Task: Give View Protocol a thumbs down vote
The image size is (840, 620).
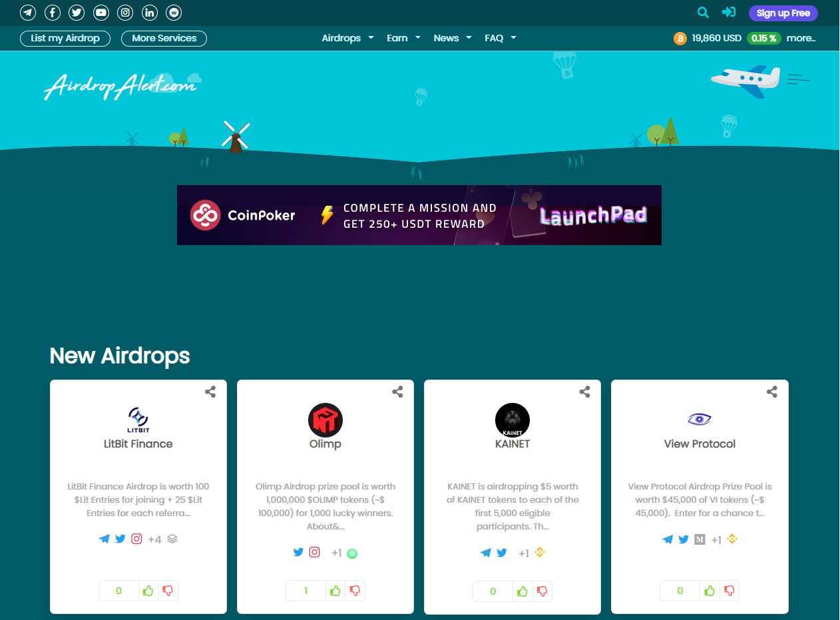Action: point(730,590)
